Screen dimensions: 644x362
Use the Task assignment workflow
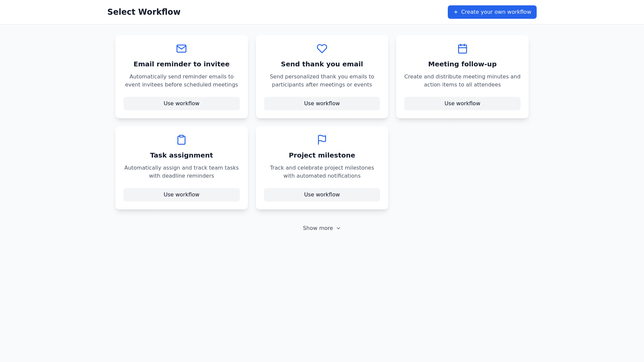[181, 194]
